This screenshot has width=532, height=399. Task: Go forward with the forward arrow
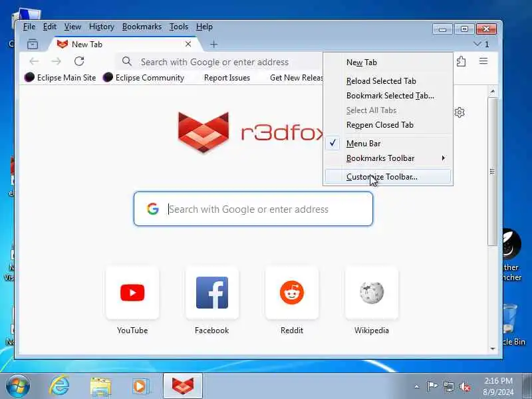click(x=57, y=61)
